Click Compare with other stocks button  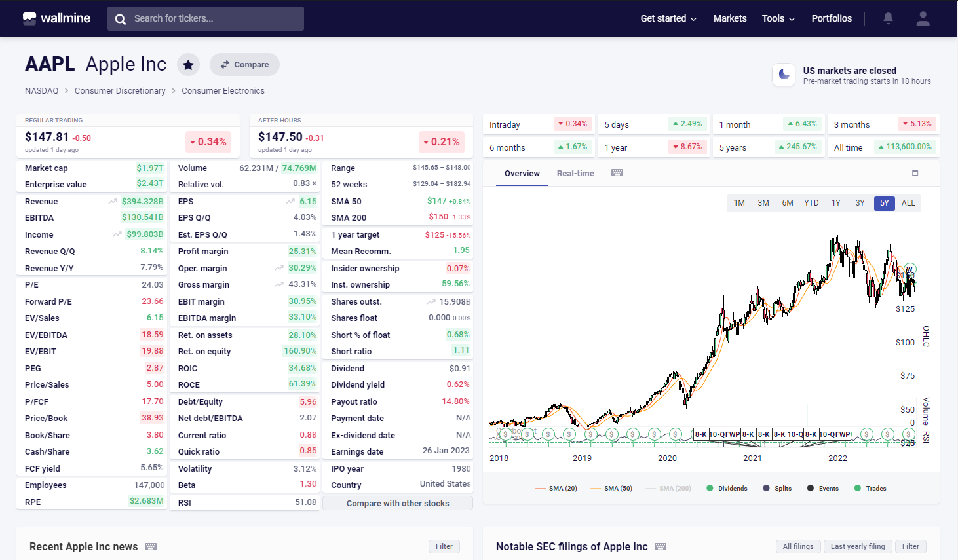point(397,503)
